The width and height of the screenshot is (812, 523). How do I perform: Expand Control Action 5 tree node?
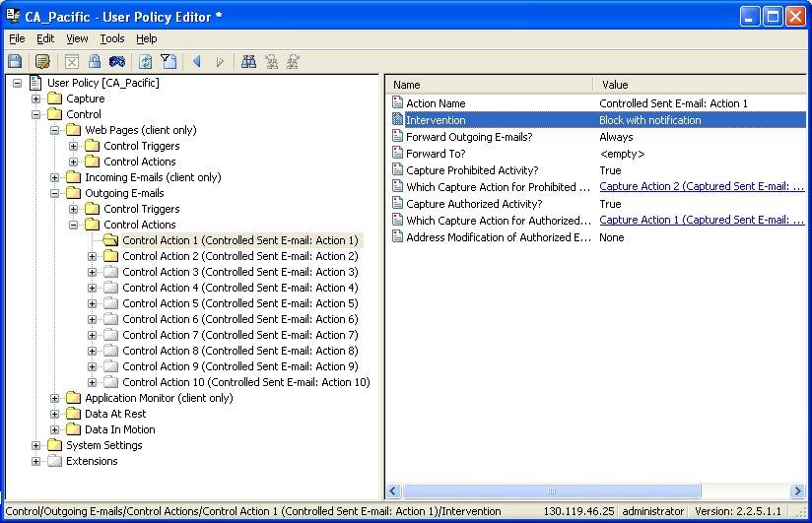pos(93,303)
